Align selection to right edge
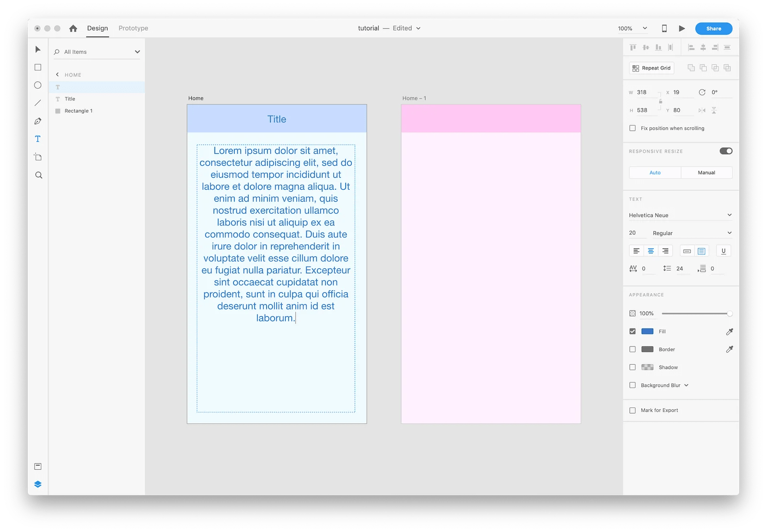 coord(715,47)
